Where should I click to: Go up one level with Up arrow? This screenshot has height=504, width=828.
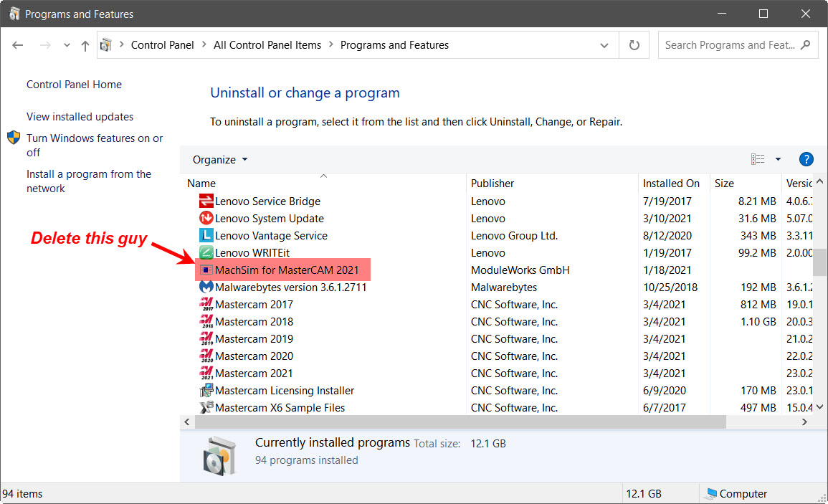pyautogui.click(x=85, y=45)
